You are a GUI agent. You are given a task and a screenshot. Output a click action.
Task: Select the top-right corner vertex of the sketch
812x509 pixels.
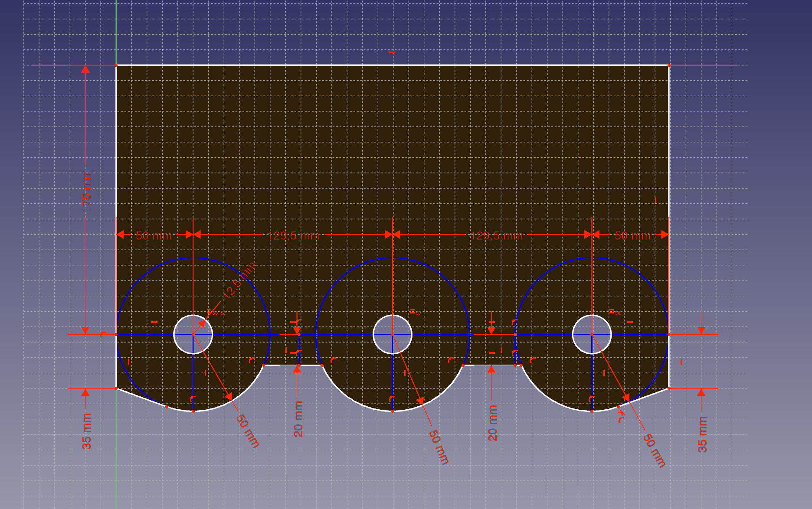[x=669, y=65]
